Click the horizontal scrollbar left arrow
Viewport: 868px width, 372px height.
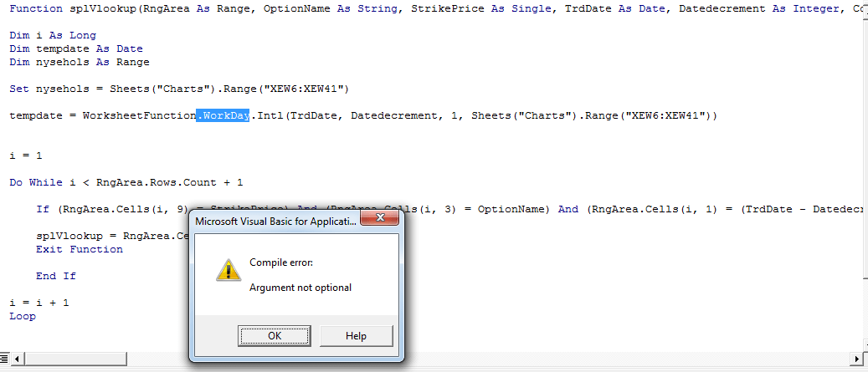click(x=17, y=359)
